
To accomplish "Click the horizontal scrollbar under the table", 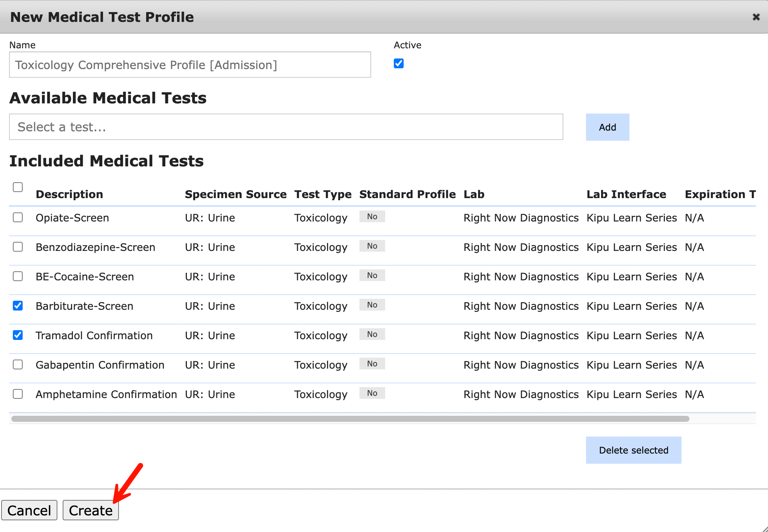I will point(350,419).
